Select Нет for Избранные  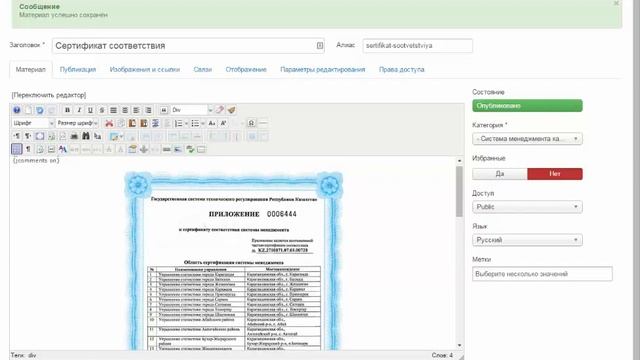click(555, 174)
